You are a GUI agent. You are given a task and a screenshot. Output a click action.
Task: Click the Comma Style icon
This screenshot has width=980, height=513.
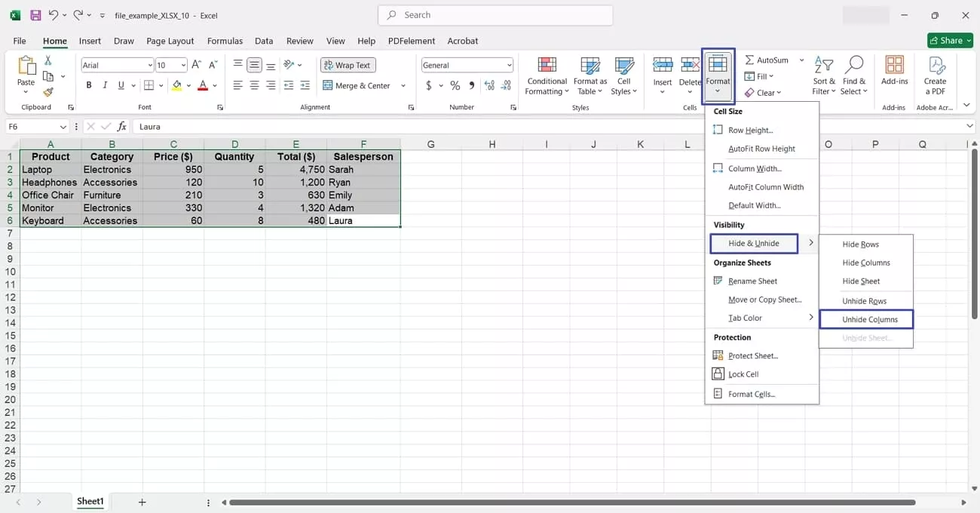click(470, 86)
